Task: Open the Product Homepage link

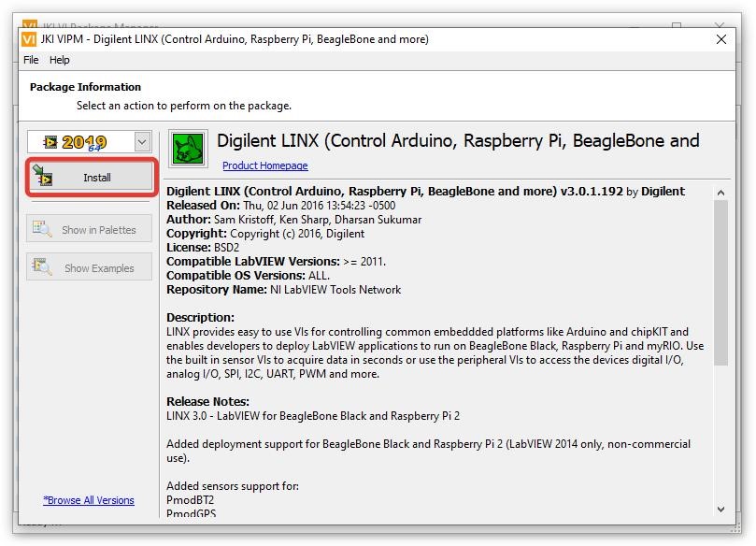Action: coord(264,165)
